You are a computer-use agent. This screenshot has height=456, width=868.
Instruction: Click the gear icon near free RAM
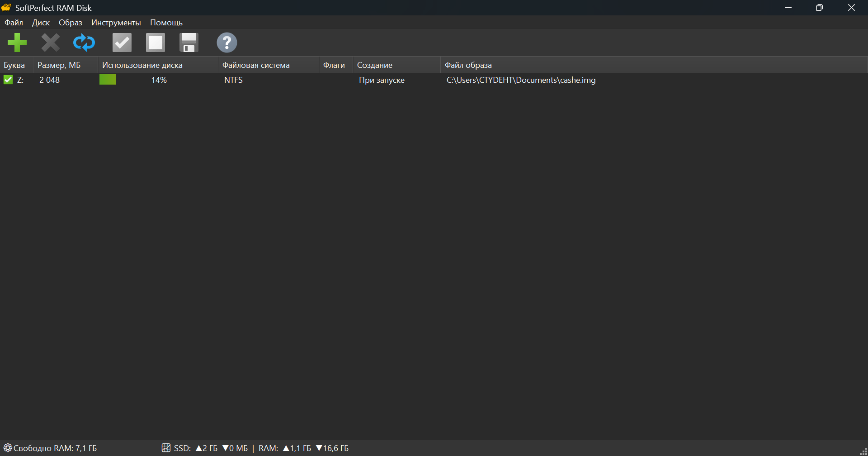[8, 448]
